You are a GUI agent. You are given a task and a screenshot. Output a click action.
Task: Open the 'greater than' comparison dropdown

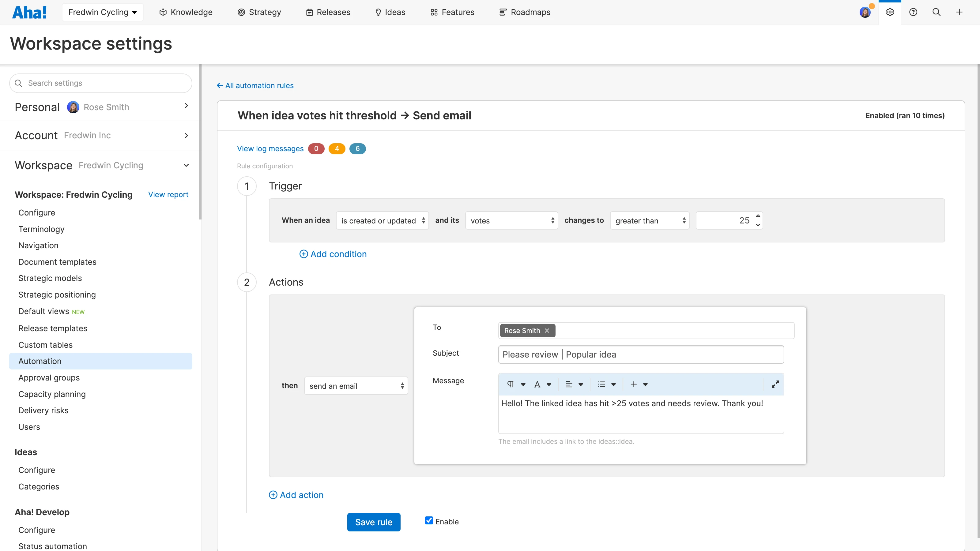[649, 220]
